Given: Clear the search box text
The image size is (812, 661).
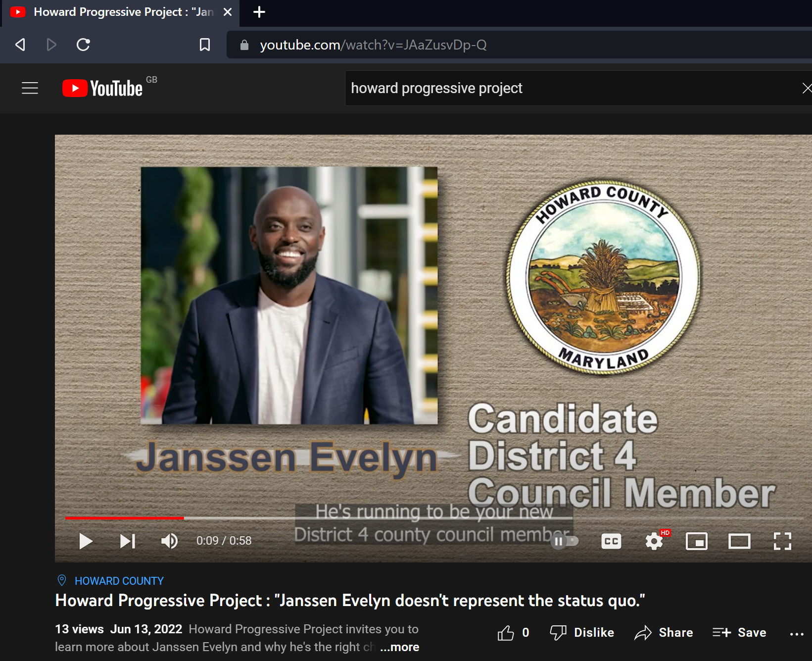Looking at the screenshot, I should [x=806, y=88].
